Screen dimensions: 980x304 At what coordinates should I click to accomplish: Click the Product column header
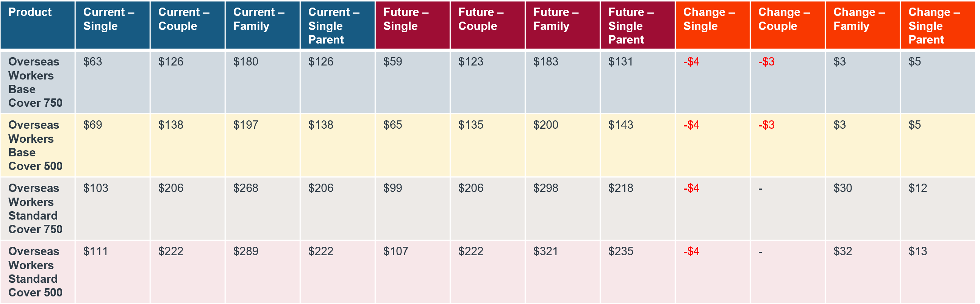tap(30, 12)
